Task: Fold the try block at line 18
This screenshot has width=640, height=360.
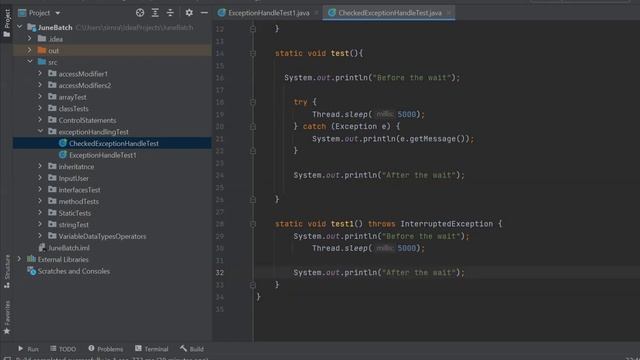Action: [x=253, y=102]
